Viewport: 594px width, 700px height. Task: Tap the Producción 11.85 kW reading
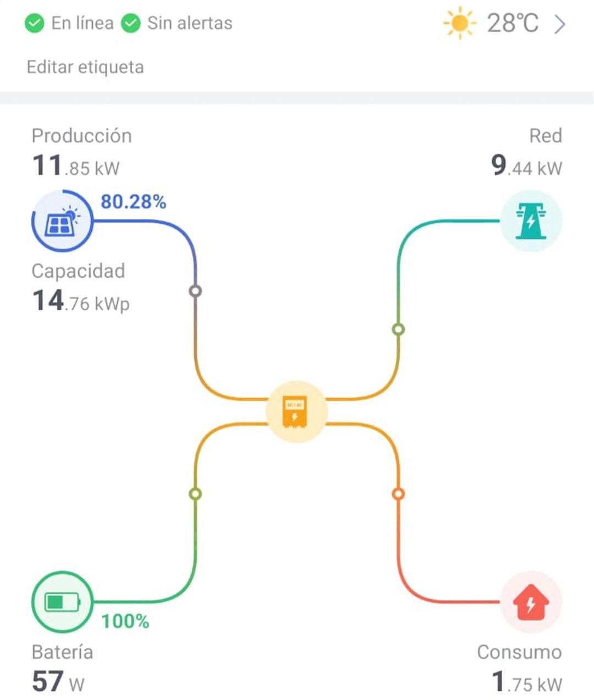coord(81,151)
